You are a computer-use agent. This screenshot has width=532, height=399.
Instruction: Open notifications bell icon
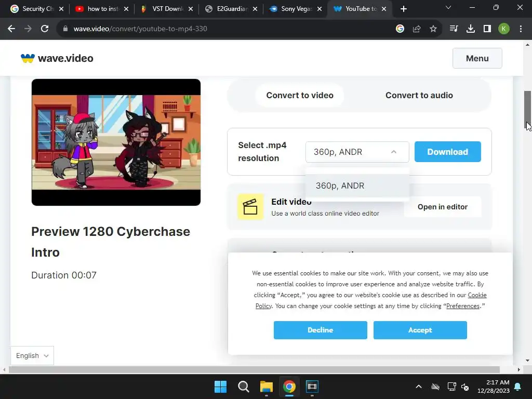tap(518, 387)
